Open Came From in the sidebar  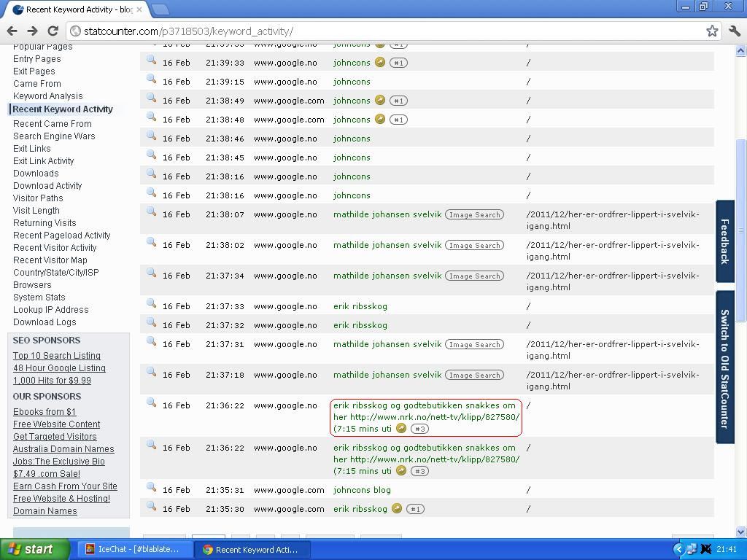point(37,84)
